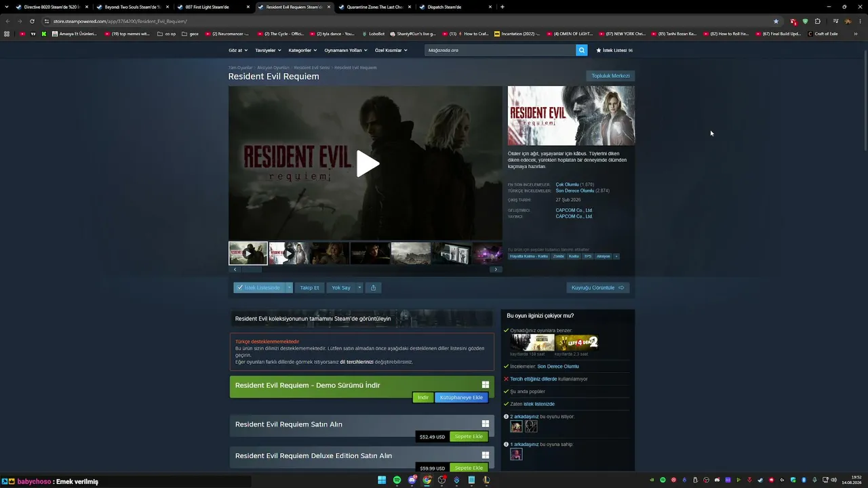Close the Directive 8020 browser tab
The height and width of the screenshot is (488, 868).
(x=87, y=7)
